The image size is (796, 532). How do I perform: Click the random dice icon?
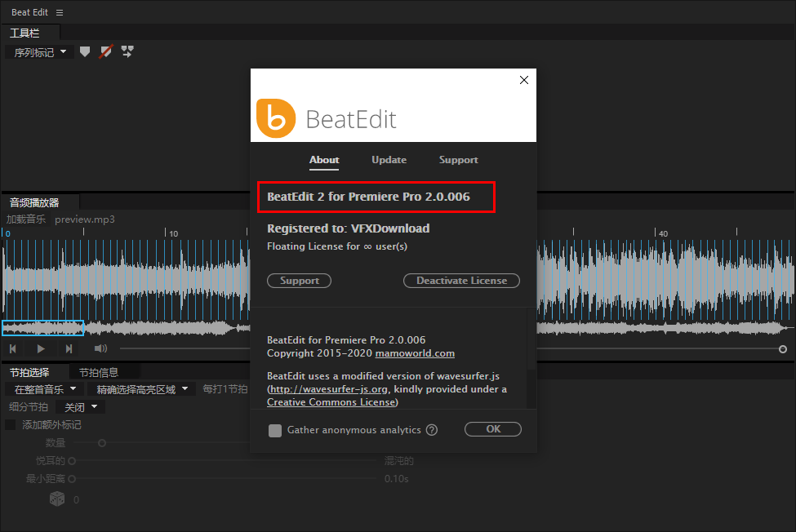tap(57, 499)
